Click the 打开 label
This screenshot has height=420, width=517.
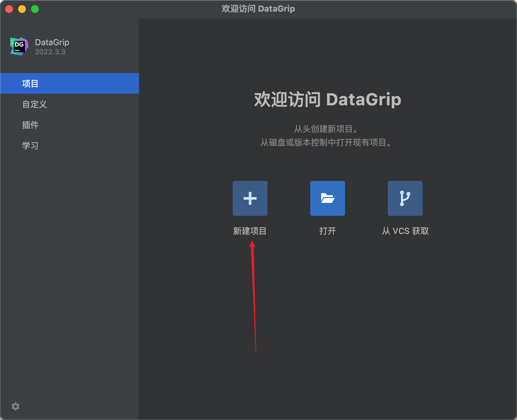click(328, 231)
